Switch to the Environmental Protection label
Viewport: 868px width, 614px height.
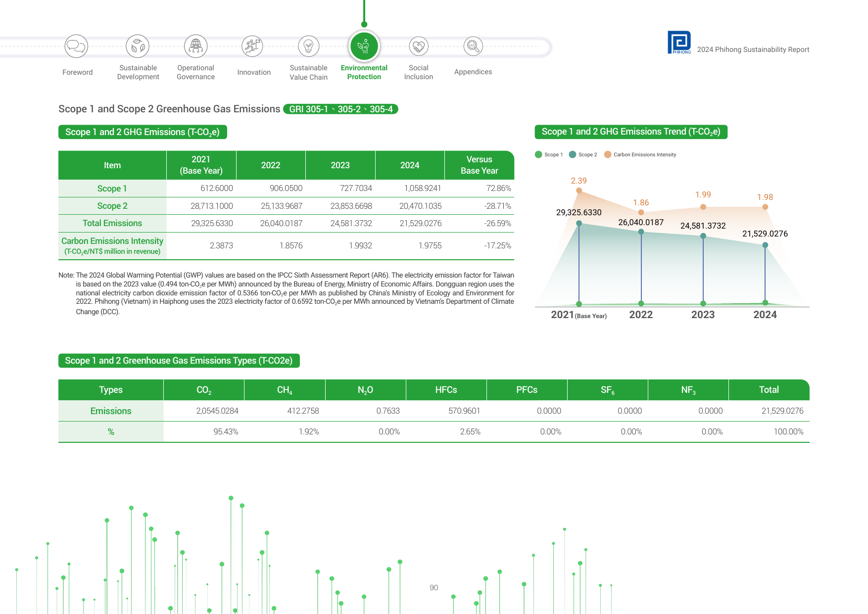coord(364,72)
